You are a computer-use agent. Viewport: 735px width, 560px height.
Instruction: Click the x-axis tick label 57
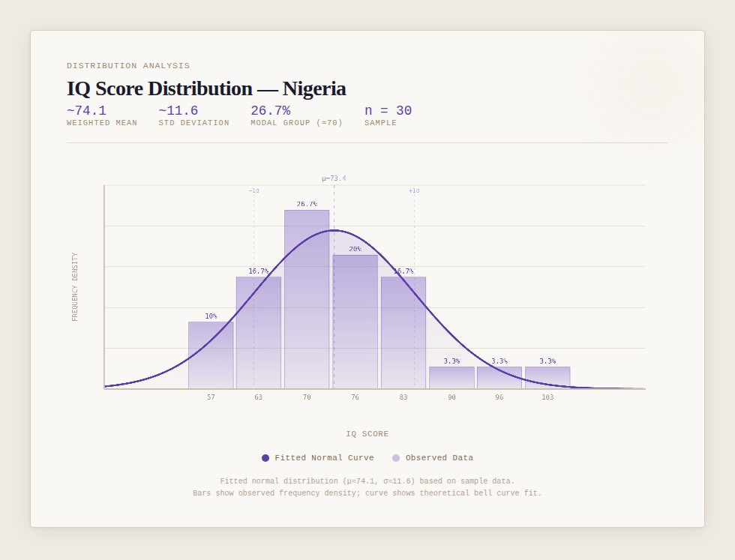coord(211,397)
